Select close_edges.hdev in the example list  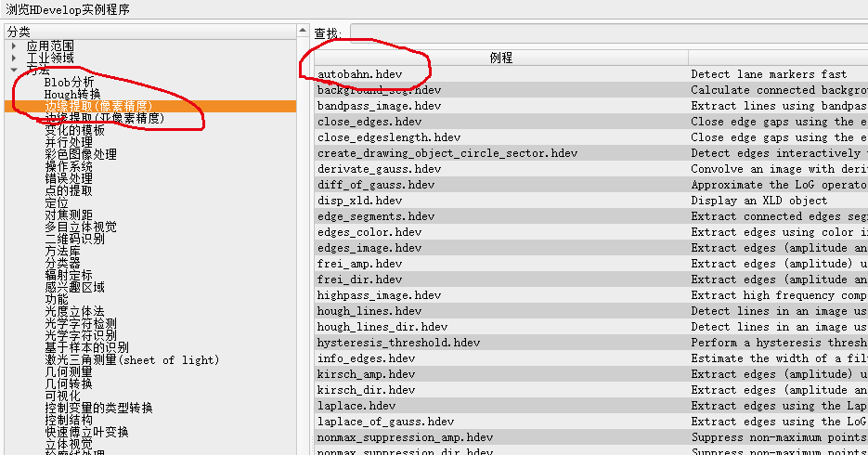[369, 122]
